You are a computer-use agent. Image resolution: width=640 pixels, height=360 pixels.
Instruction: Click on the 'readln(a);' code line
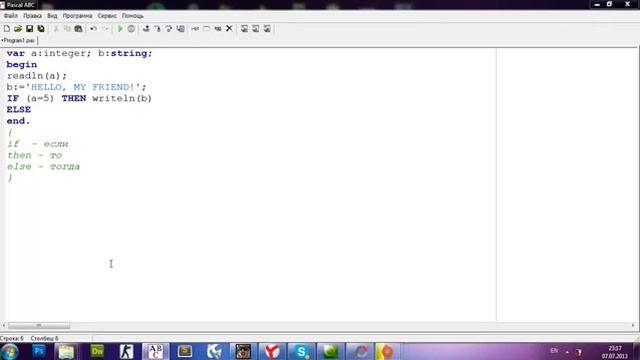(36, 76)
